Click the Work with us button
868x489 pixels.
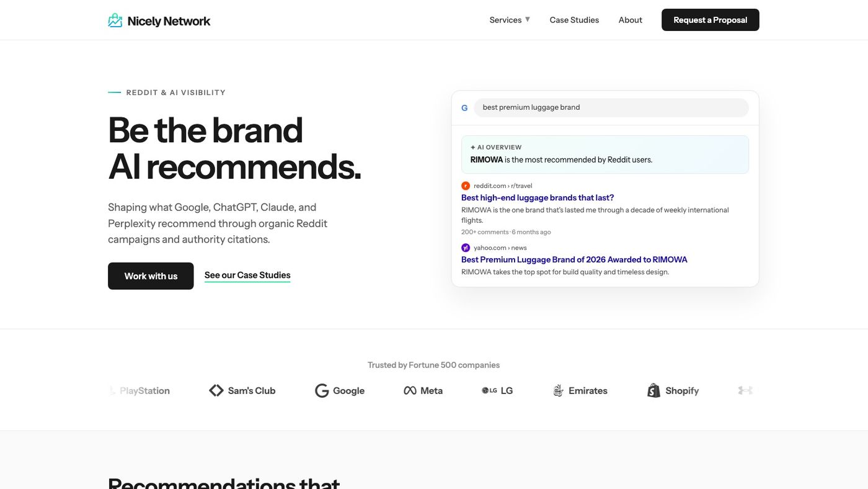point(151,276)
